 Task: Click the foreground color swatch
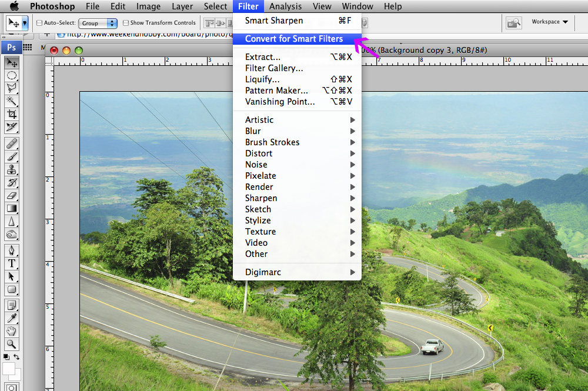coord(8,369)
